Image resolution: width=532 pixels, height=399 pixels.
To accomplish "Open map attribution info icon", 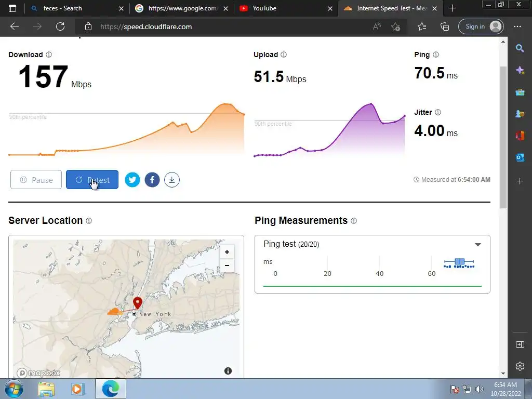I will click(x=228, y=371).
